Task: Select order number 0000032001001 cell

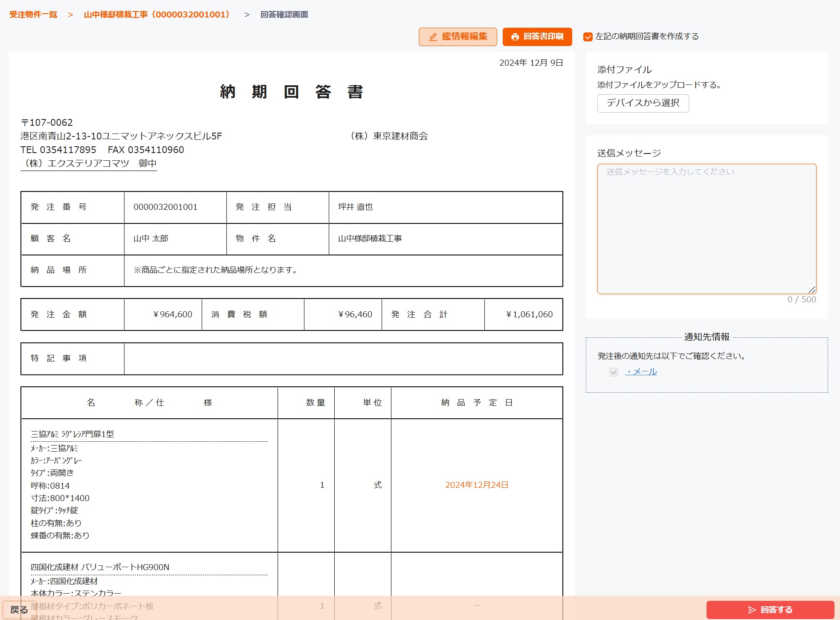Action: (175, 207)
